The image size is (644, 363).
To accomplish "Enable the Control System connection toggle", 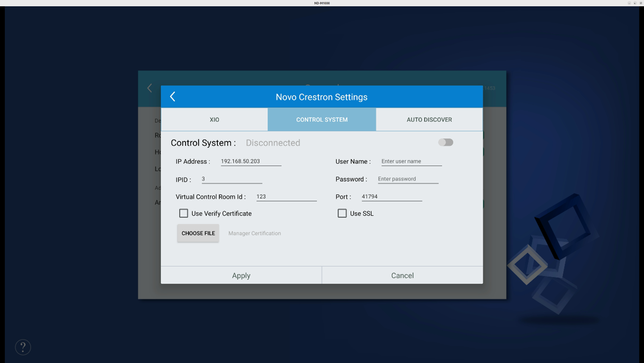I will [x=446, y=142].
